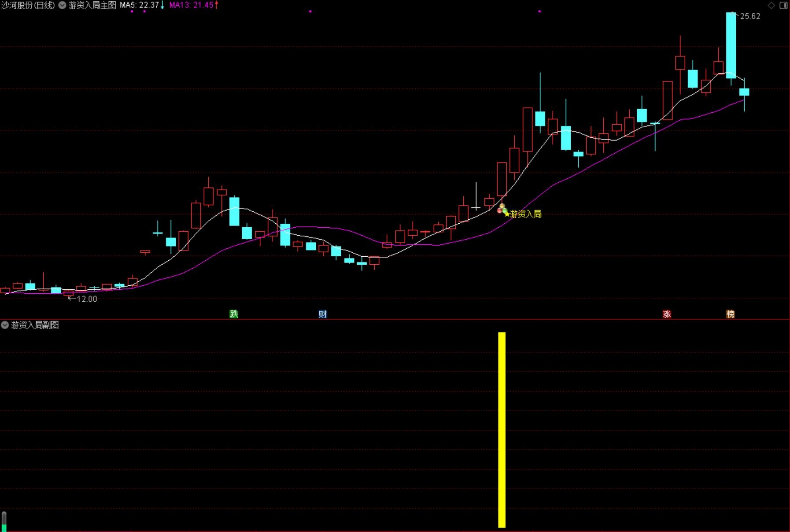
Task: Toggle the side panel icon at top right
Action: 783,5
